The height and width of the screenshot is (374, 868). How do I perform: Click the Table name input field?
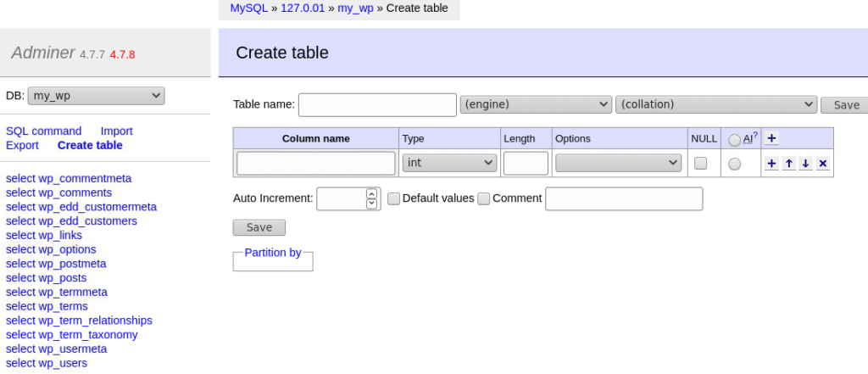(377, 104)
